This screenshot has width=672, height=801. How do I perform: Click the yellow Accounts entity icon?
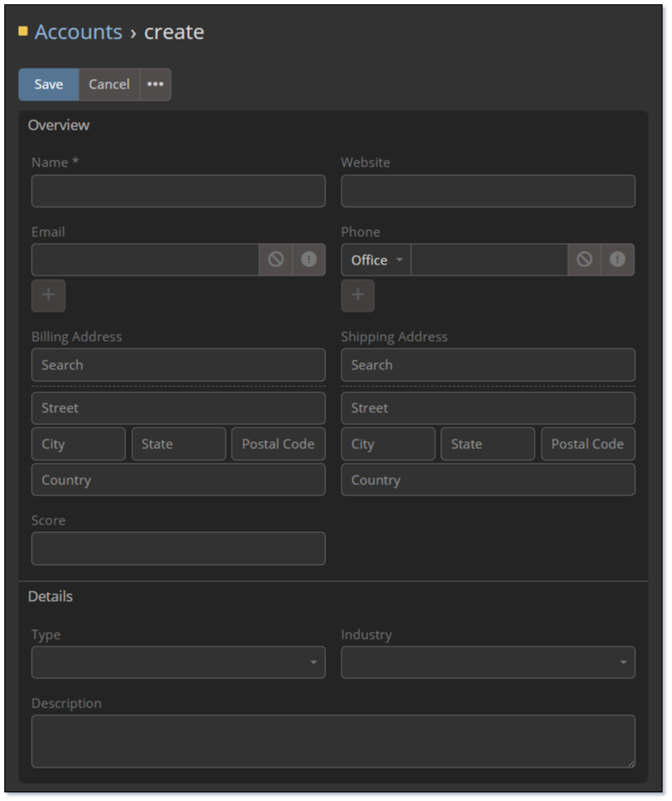pos(23,31)
